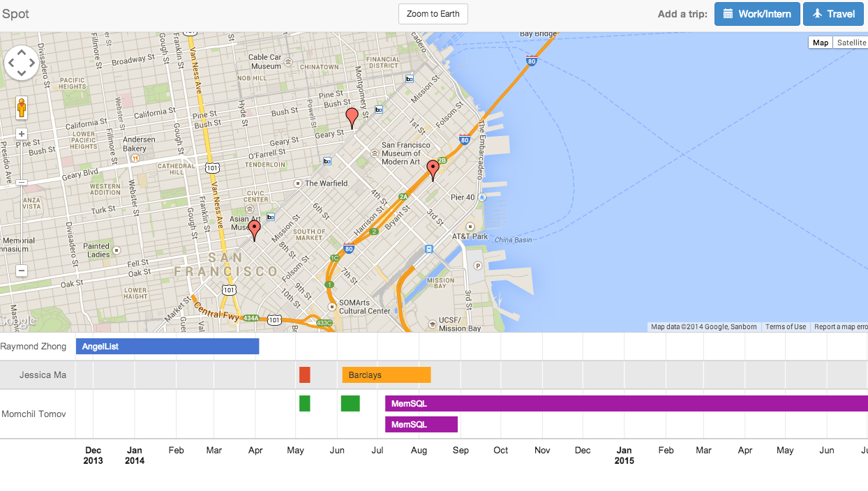Click the Jessica Ma row label
The height and width of the screenshot is (491, 868).
(x=43, y=375)
